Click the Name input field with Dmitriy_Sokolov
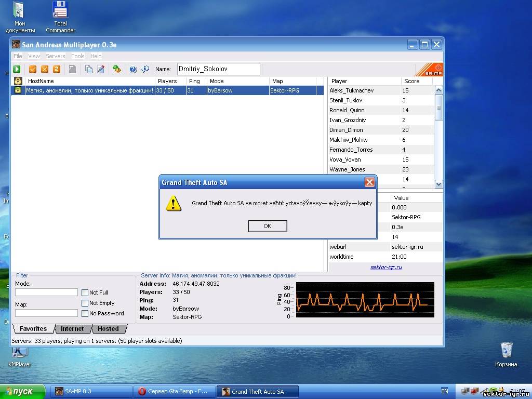This screenshot has width=532, height=399. point(219,69)
